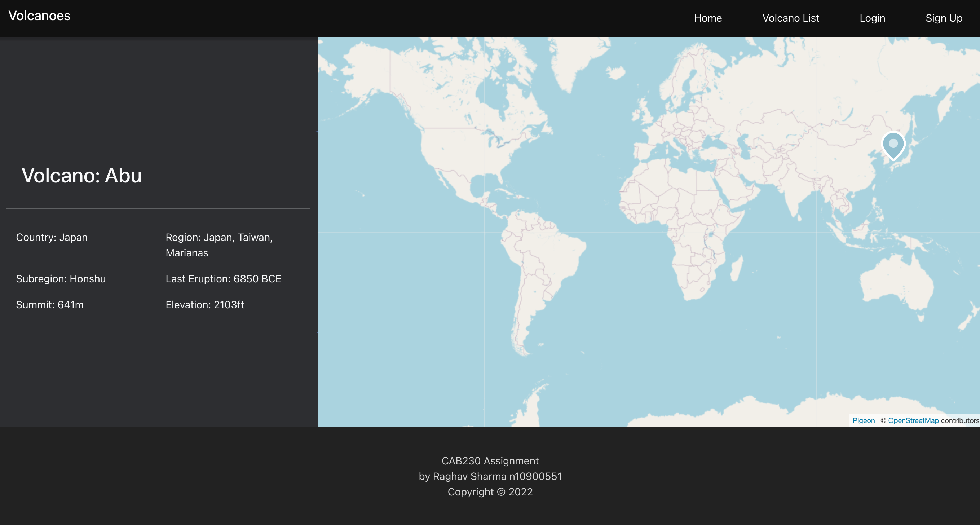Go to the Home page

pos(708,18)
